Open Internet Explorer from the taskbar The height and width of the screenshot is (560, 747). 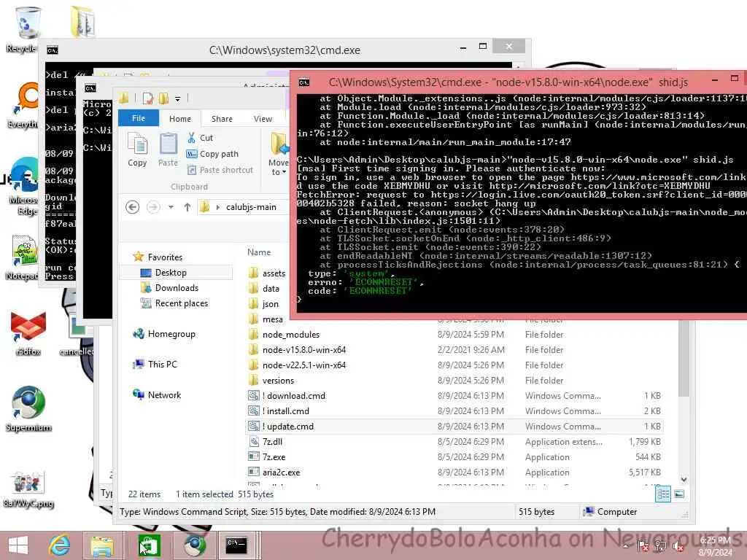click(x=60, y=545)
